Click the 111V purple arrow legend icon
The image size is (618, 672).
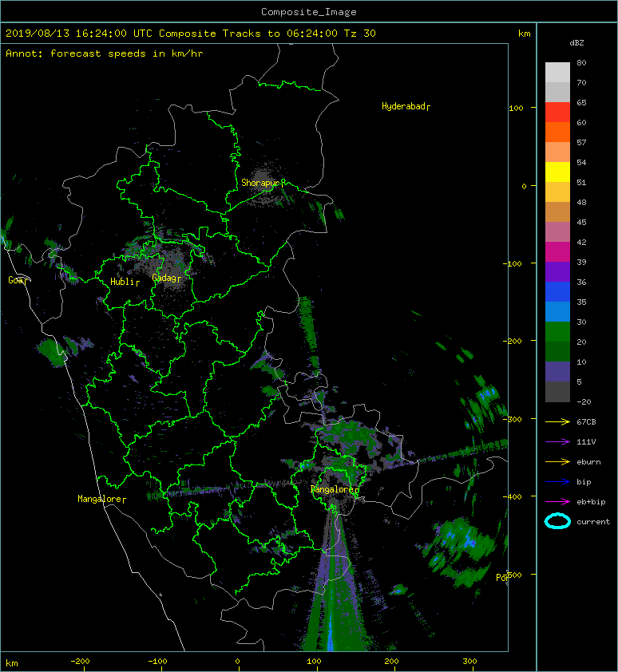[557, 442]
